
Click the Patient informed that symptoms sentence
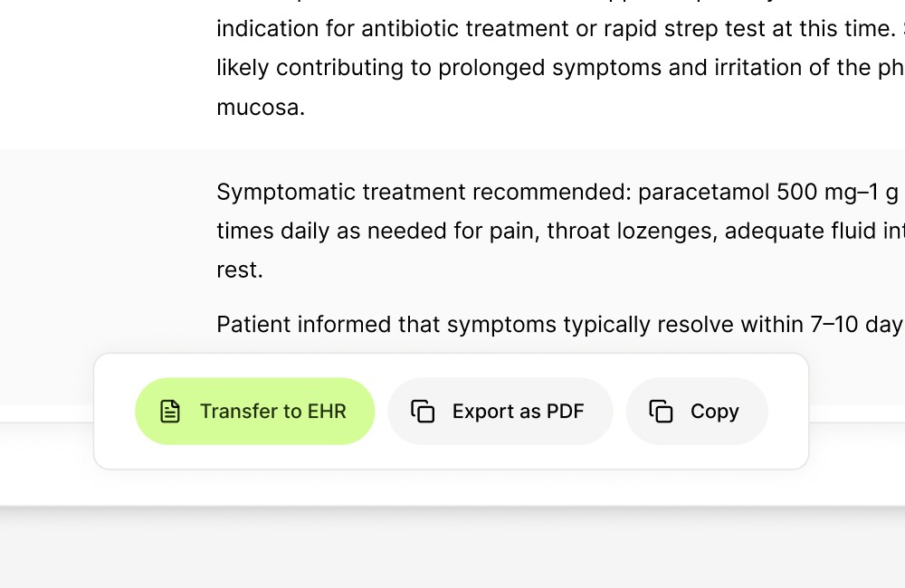pyautogui.click(x=560, y=324)
